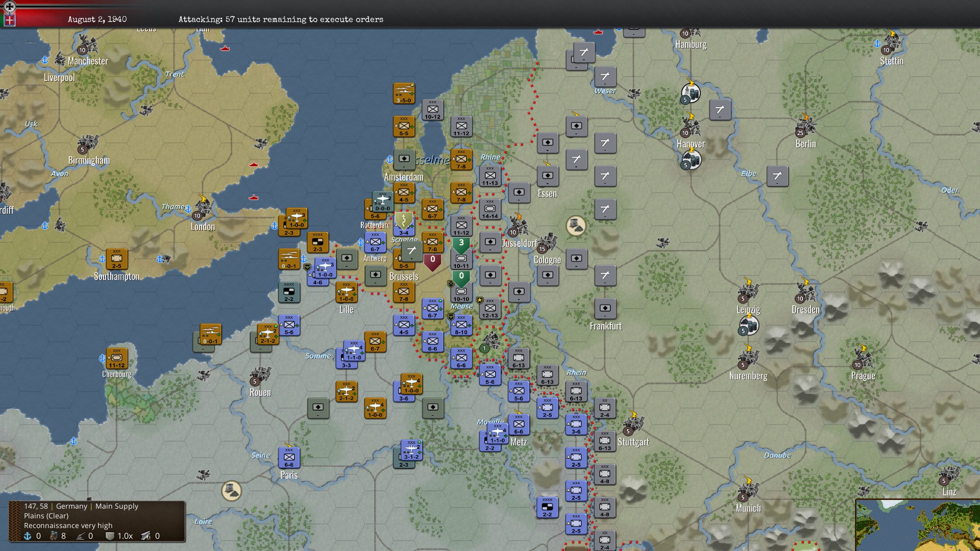Select the grey 10-12 infantry corps
The width and height of the screenshot is (980, 551).
[x=432, y=110]
